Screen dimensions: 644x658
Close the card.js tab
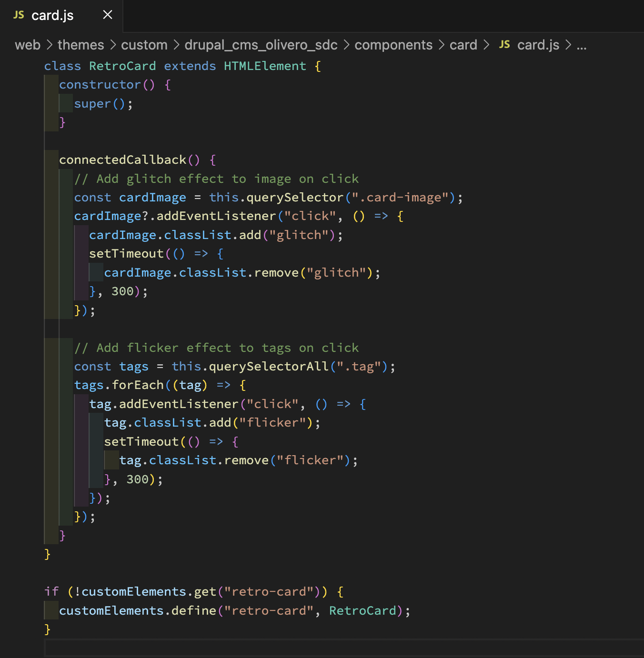point(108,15)
